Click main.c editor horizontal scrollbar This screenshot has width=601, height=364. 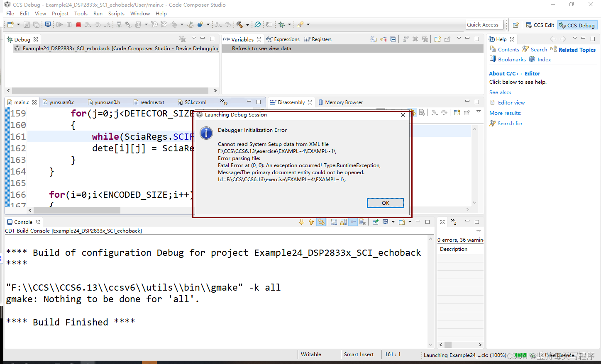pyautogui.click(x=77, y=210)
